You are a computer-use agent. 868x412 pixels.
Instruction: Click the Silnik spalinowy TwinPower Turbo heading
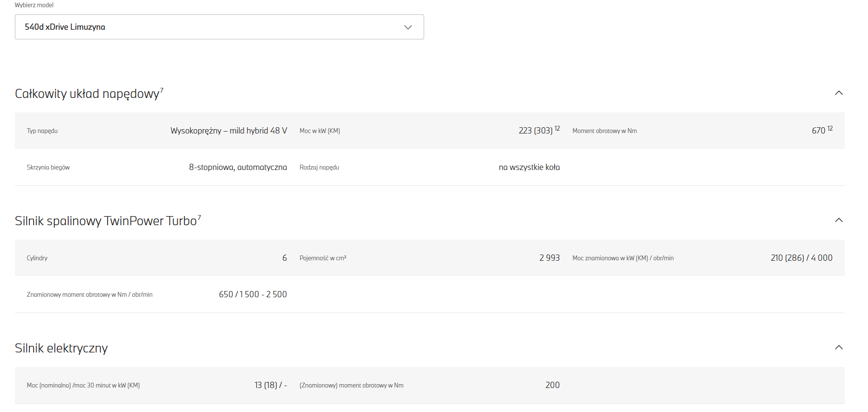(x=106, y=221)
